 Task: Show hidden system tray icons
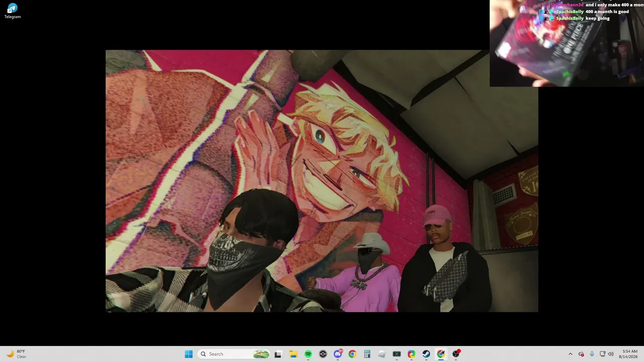pos(570,354)
